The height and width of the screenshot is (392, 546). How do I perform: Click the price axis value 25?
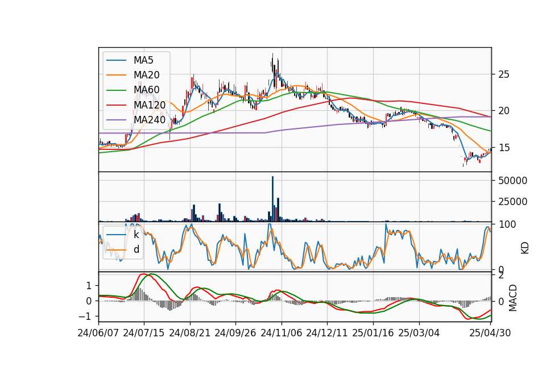504,74
